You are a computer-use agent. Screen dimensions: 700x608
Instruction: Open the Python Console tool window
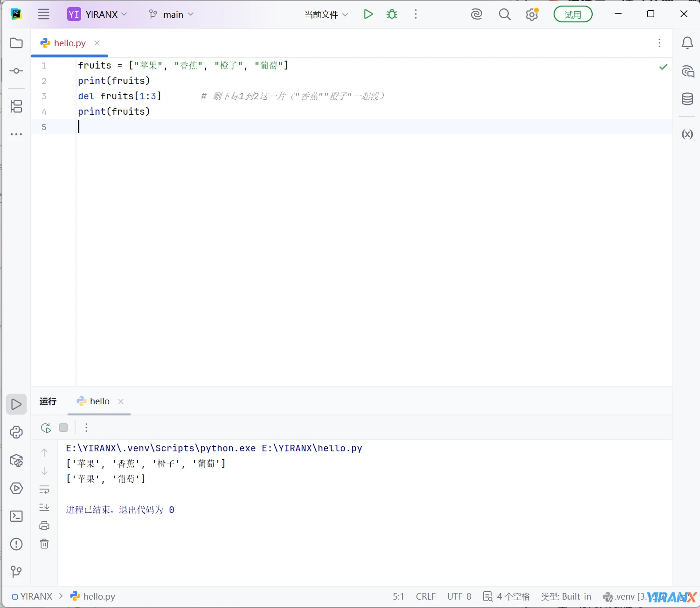tap(16, 432)
